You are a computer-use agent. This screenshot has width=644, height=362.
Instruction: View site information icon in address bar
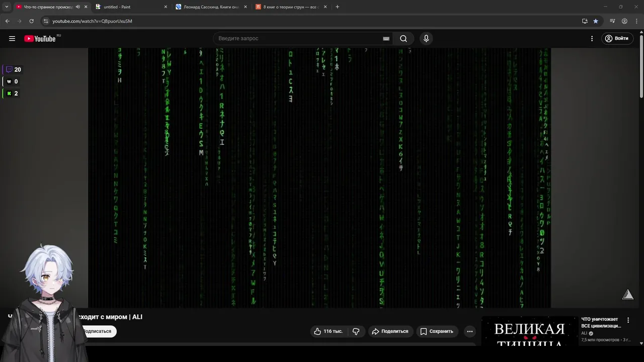[x=46, y=21]
